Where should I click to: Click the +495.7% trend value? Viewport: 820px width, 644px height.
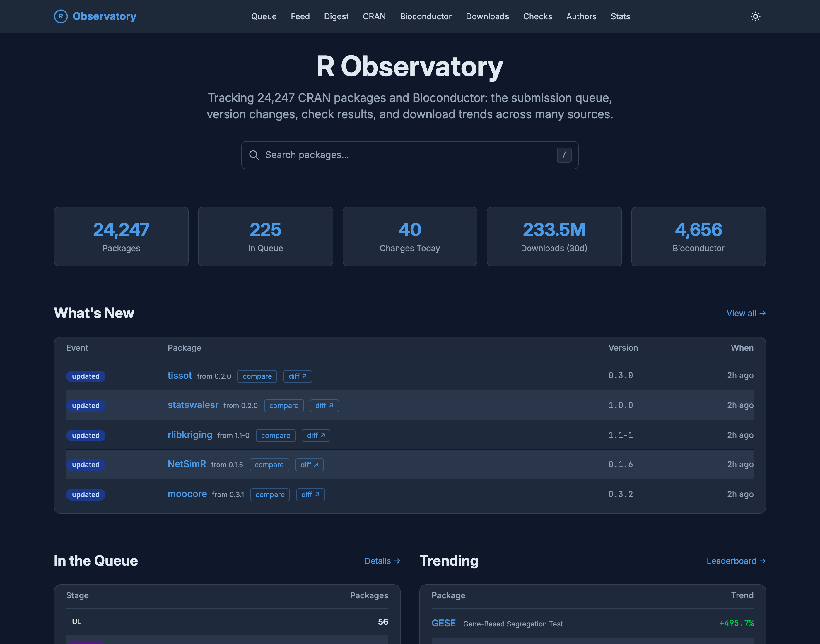(736, 623)
